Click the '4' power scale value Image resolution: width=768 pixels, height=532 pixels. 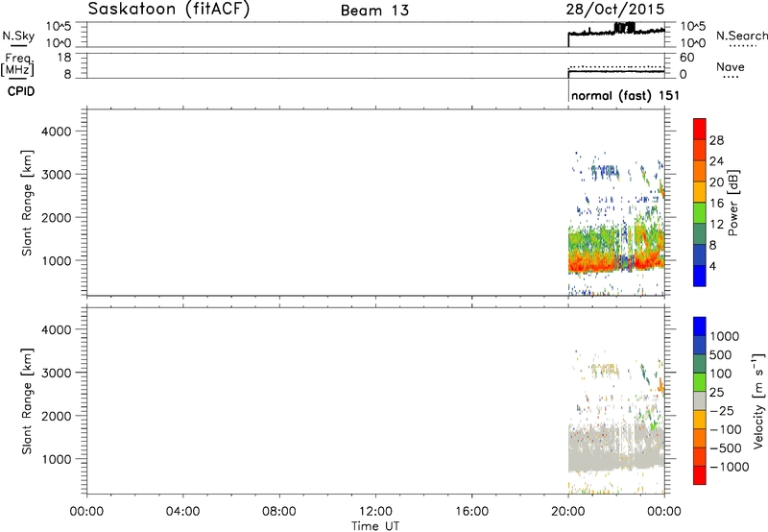[x=712, y=267]
